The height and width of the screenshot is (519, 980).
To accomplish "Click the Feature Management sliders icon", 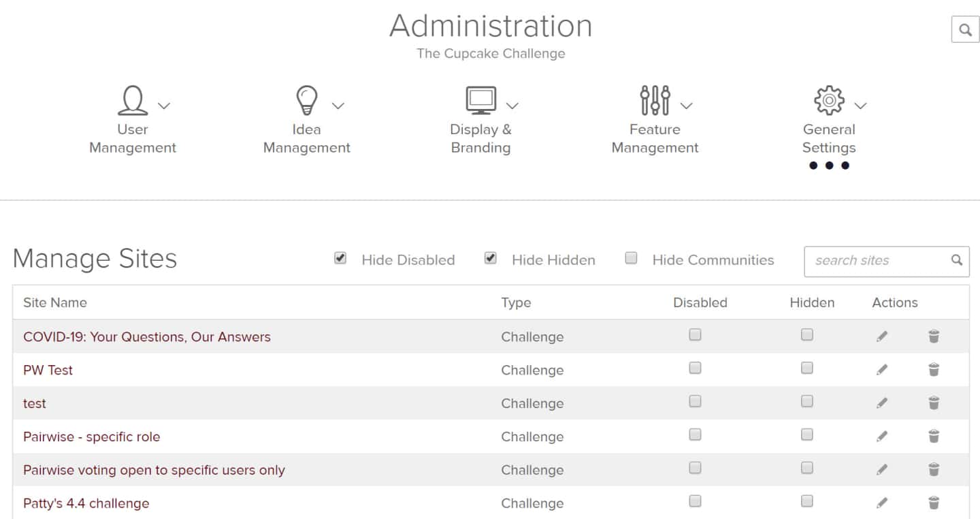I will click(655, 101).
